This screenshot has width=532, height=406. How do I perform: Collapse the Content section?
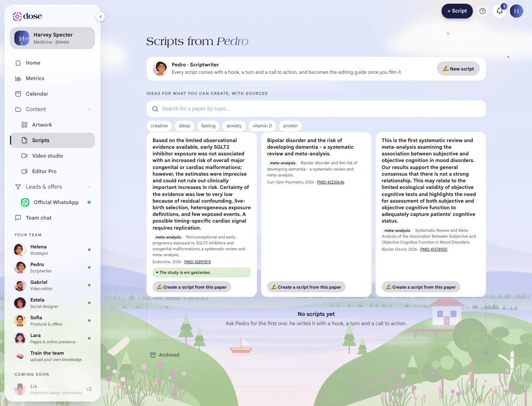[x=52, y=109]
